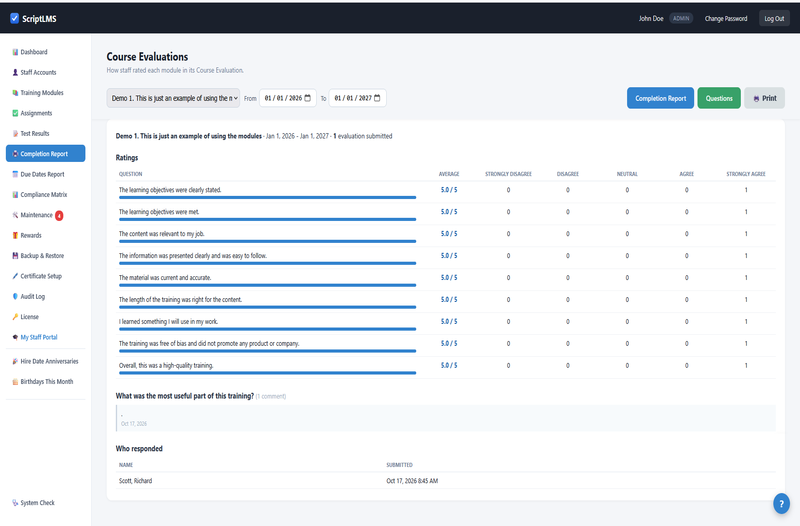Click the red Maintenance notification badge
800x526 pixels.
pyautogui.click(x=59, y=216)
